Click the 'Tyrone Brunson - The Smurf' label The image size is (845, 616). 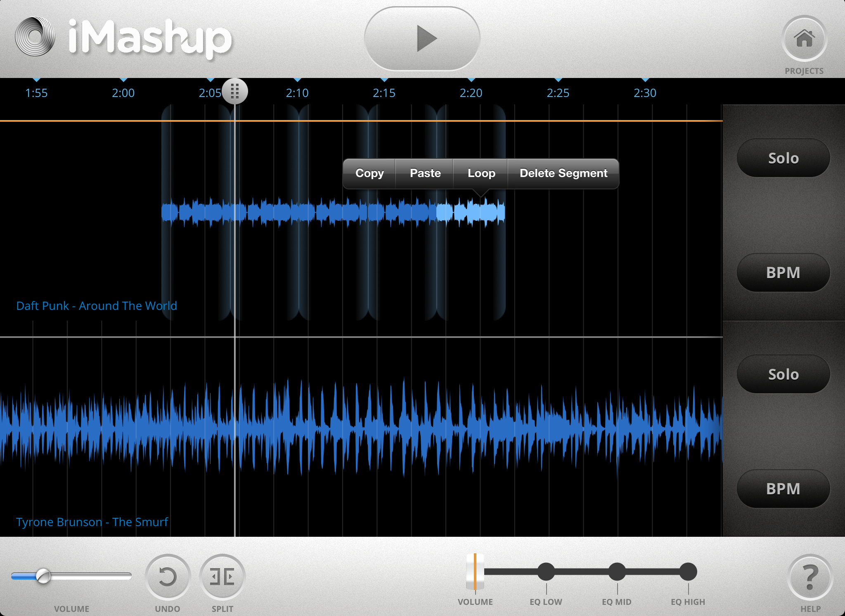[x=92, y=522]
